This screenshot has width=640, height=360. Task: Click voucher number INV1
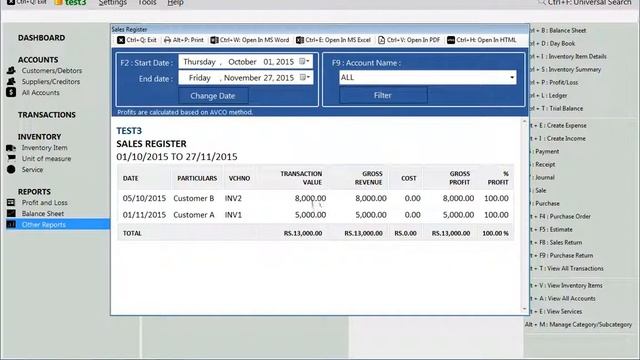point(233,215)
